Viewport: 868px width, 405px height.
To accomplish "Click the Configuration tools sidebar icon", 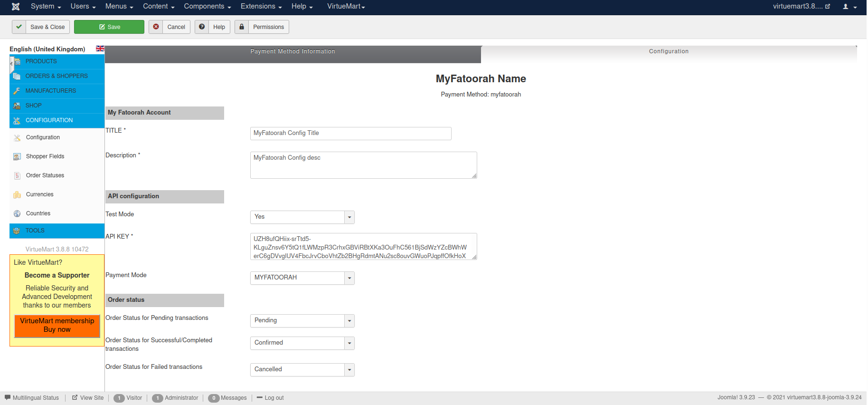I will click(17, 120).
